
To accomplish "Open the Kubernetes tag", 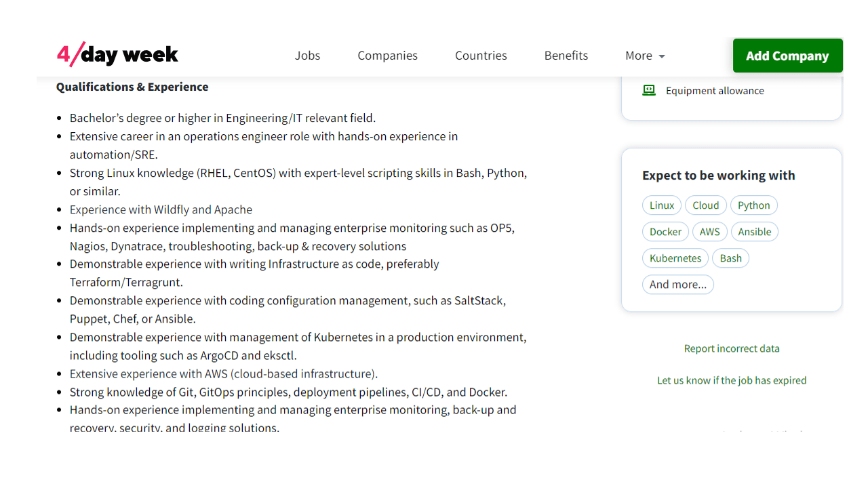I will [x=675, y=258].
